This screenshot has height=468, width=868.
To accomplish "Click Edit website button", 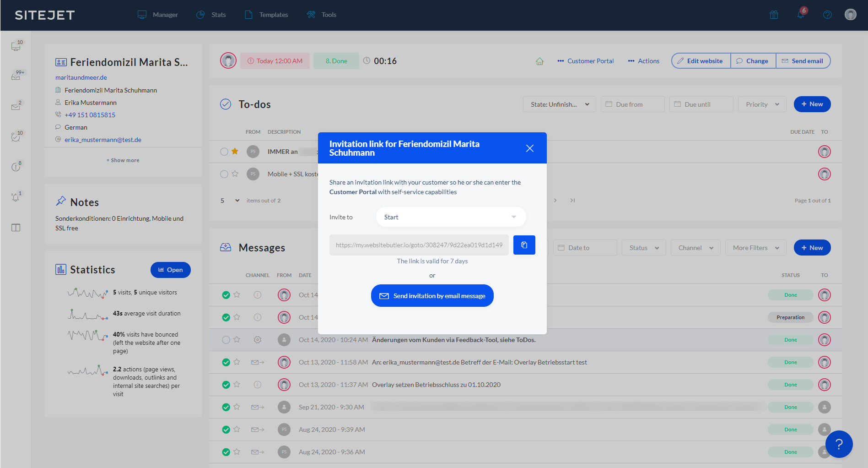I will [x=701, y=61].
